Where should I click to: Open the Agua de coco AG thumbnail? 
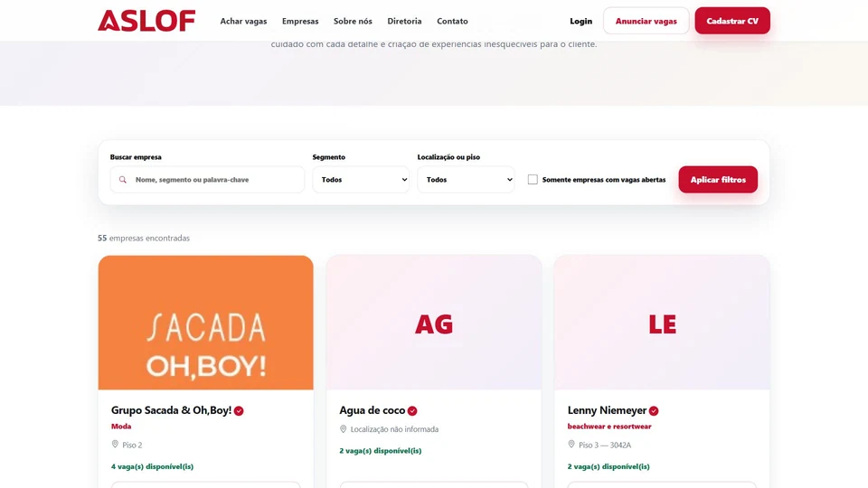pyautogui.click(x=434, y=323)
